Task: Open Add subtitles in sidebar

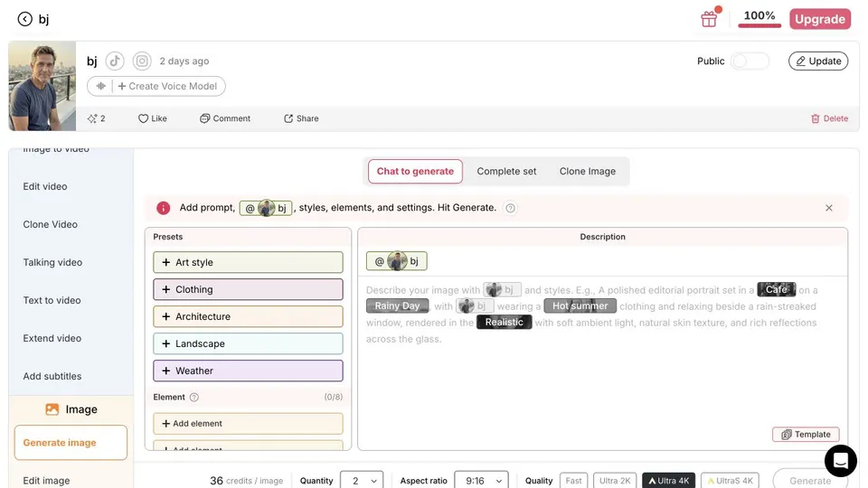Action: [52, 376]
